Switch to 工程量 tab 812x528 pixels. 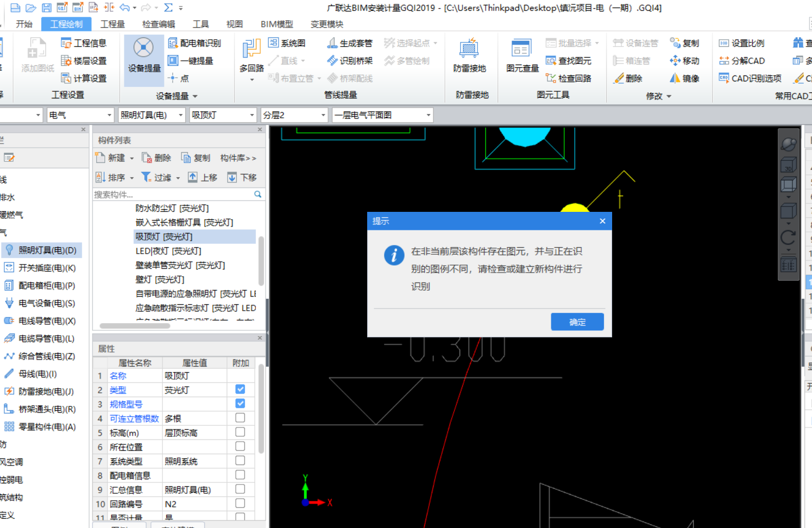112,24
